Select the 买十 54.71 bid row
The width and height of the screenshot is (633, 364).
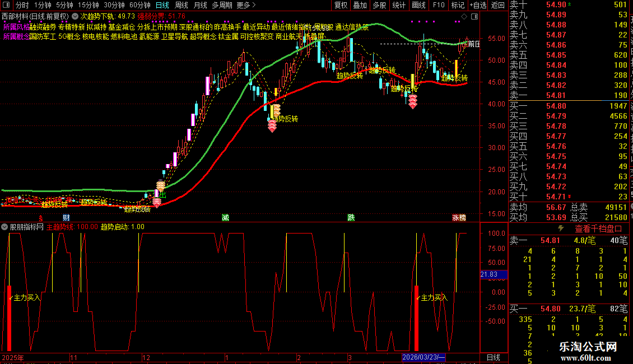click(569, 197)
